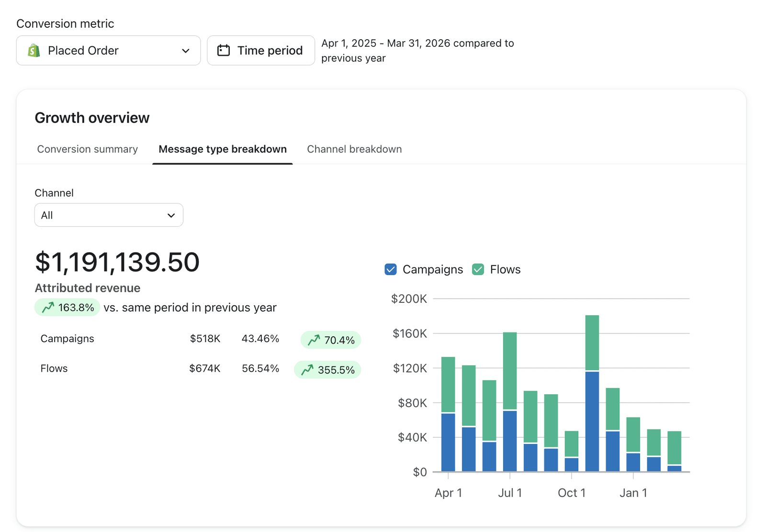Click the $120K axis label
Screen dimensions: 766x532
click(410, 368)
